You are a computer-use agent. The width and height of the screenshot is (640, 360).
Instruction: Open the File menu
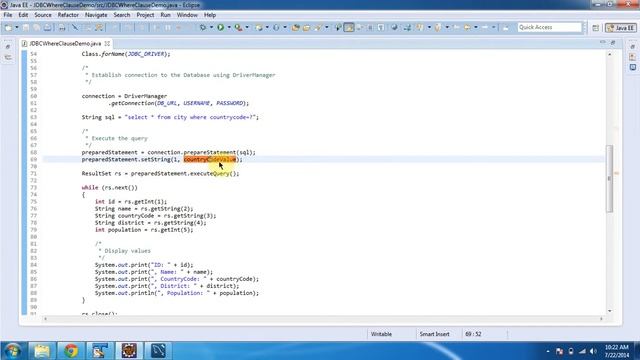pyautogui.click(x=8, y=15)
